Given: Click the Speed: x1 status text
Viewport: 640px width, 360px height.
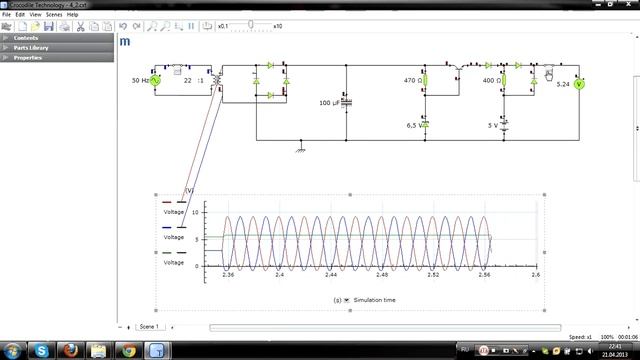Looking at the screenshot, I should click(580, 337).
